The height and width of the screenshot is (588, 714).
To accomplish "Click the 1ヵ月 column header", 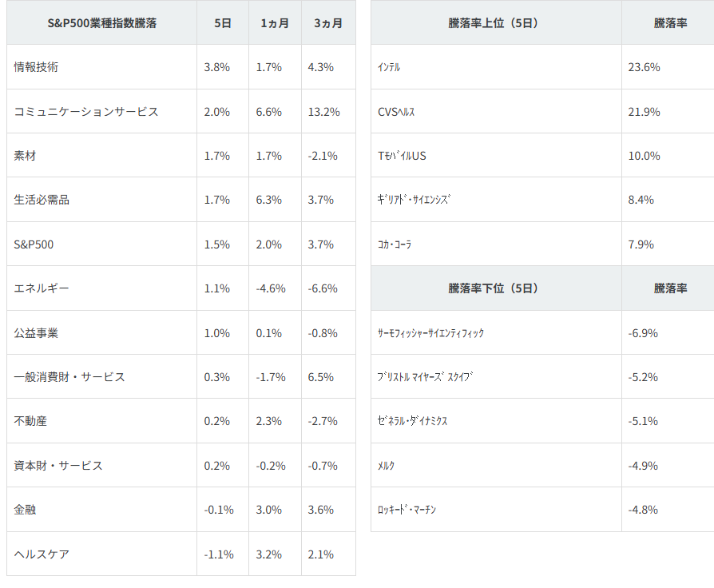I will 275,23.
